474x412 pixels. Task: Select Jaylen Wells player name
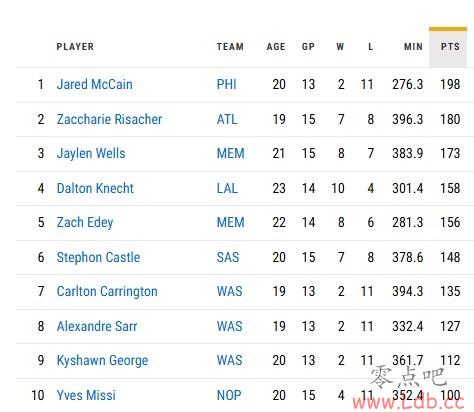click(91, 154)
